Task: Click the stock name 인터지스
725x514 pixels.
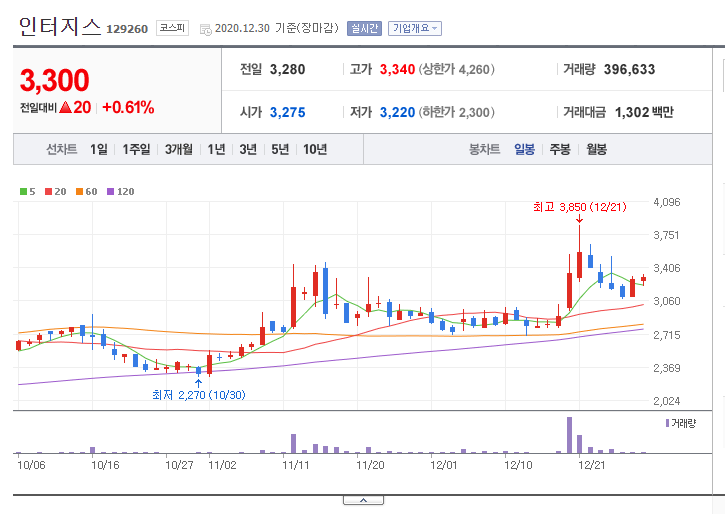Action: (x=60, y=26)
